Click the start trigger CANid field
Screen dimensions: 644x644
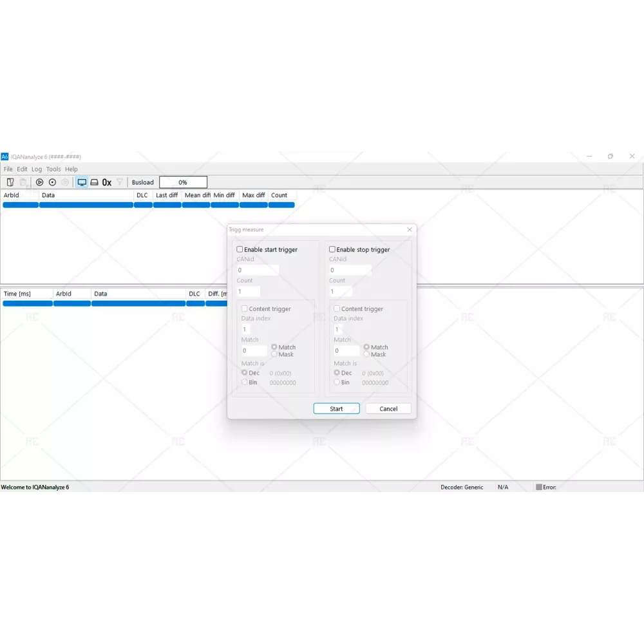pos(258,270)
